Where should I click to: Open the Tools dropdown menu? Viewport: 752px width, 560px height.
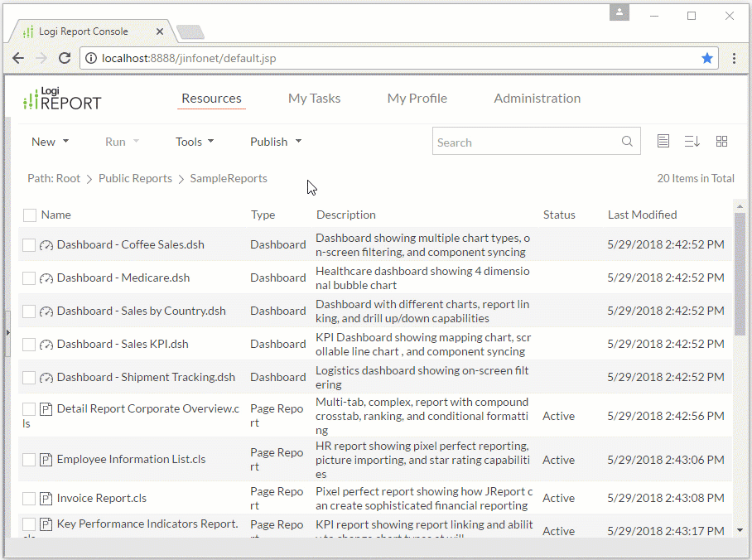(195, 142)
